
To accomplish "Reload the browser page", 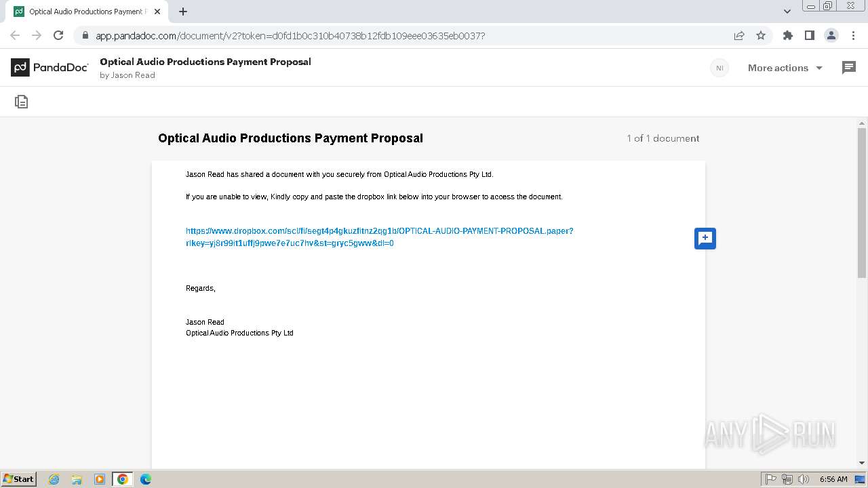I will [58, 35].
